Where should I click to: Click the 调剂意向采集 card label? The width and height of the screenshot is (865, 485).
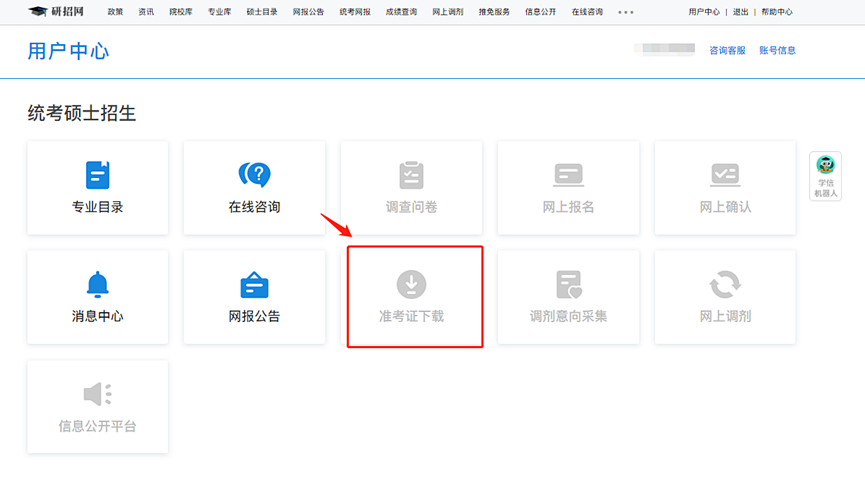(x=568, y=316)
